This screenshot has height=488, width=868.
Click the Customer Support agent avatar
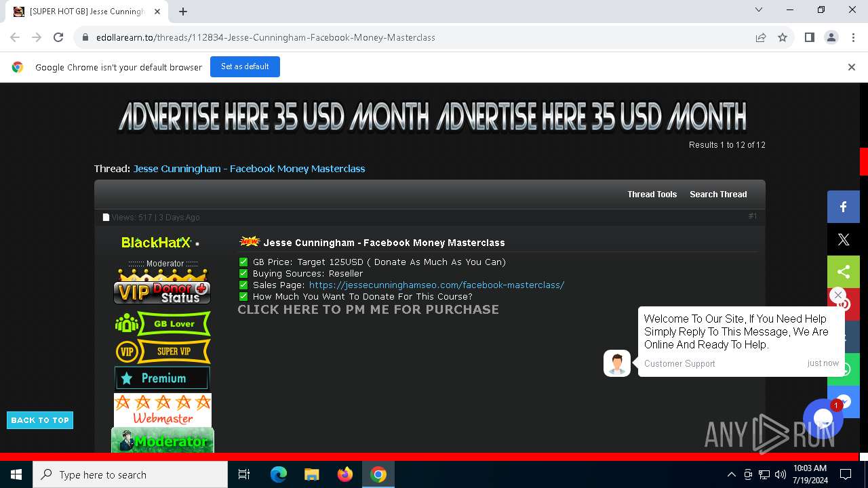tap(617, 363)
